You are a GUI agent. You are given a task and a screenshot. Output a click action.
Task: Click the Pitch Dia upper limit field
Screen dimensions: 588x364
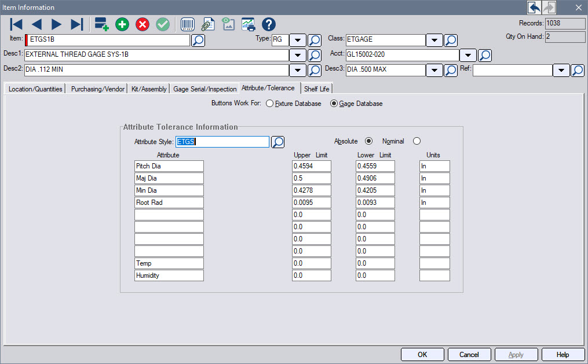pyautogui.click(x=311, y=166)
